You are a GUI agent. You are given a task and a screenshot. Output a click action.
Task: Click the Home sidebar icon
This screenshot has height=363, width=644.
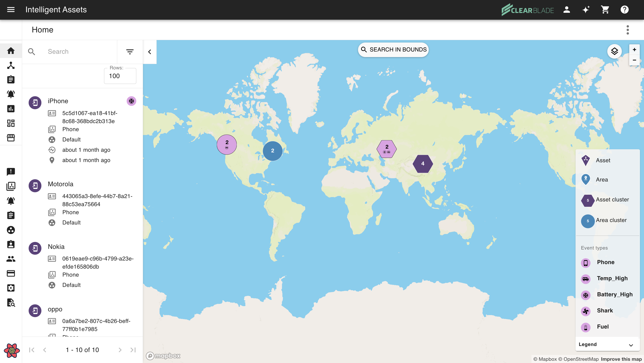coord(11,51)
